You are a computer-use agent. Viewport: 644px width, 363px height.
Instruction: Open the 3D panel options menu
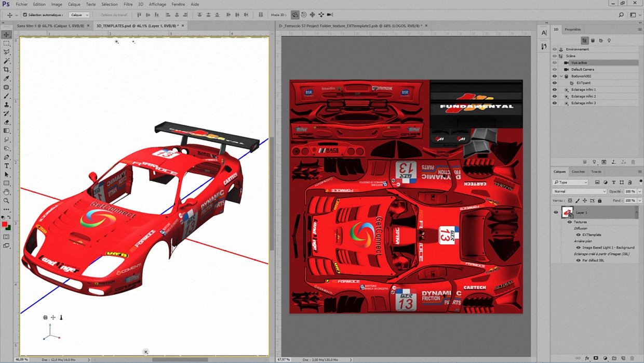click(640, 30)
